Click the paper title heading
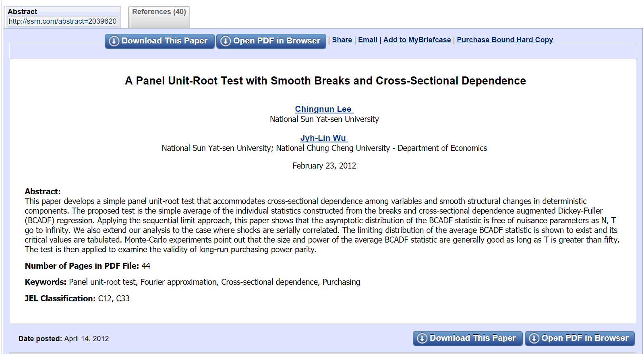This screenshot has width=644, height=354. 325,81
